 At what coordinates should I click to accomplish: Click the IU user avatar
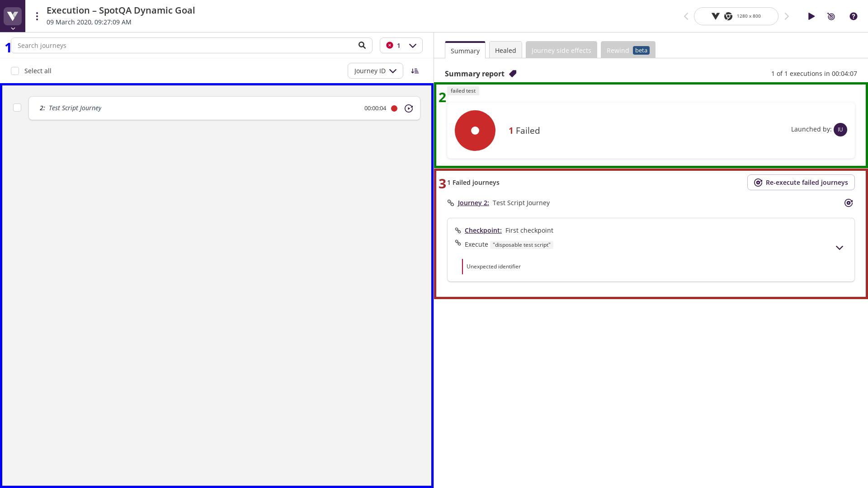840,130
